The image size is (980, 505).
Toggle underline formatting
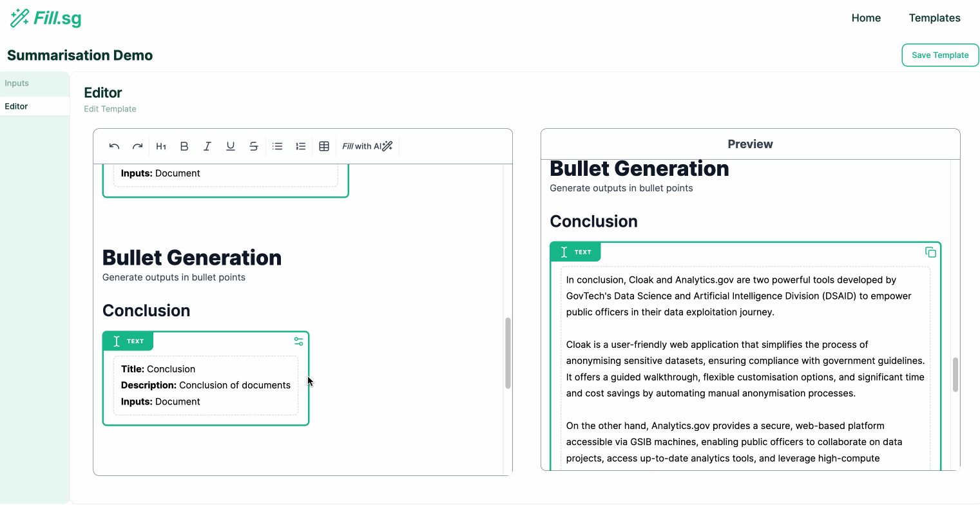click(x=231, y=146)
